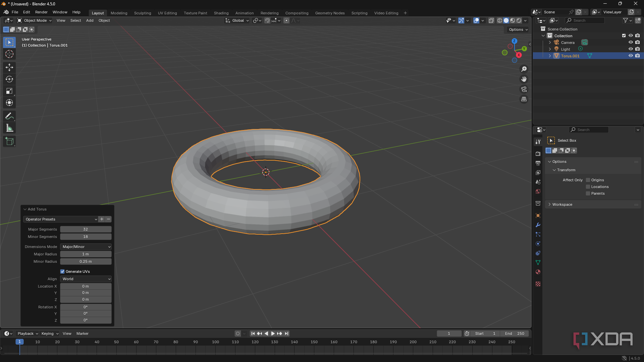
Task: Click the pan view hand icon
Action: pyautogui.click(x=524, y=79)
